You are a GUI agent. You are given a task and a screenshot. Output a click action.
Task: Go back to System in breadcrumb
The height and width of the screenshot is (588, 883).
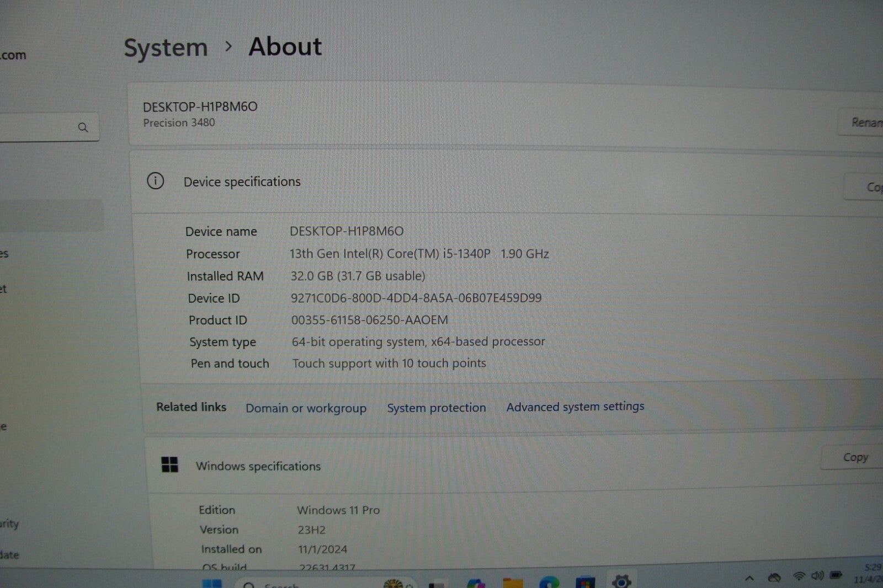coord(166,48)
